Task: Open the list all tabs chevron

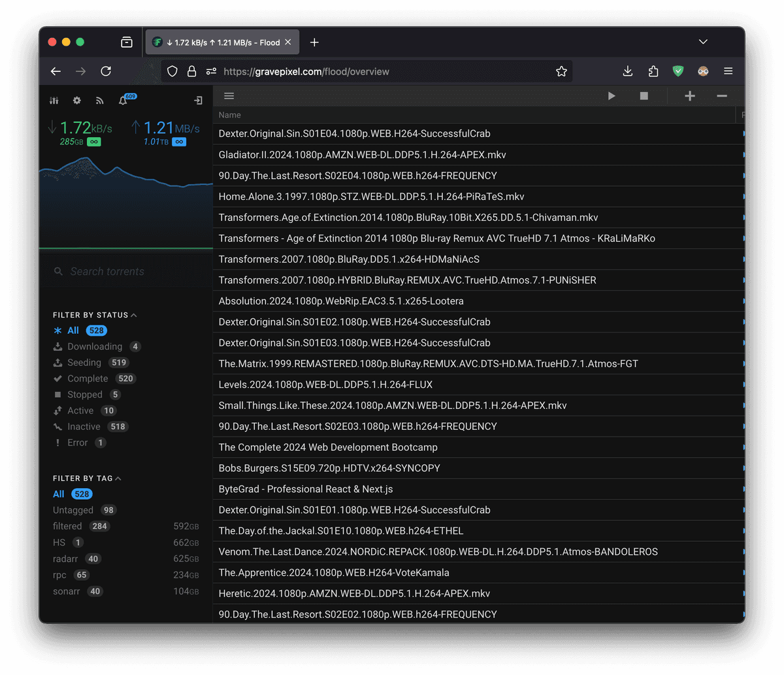Action: pyautogui.click(x=703, y=42)
